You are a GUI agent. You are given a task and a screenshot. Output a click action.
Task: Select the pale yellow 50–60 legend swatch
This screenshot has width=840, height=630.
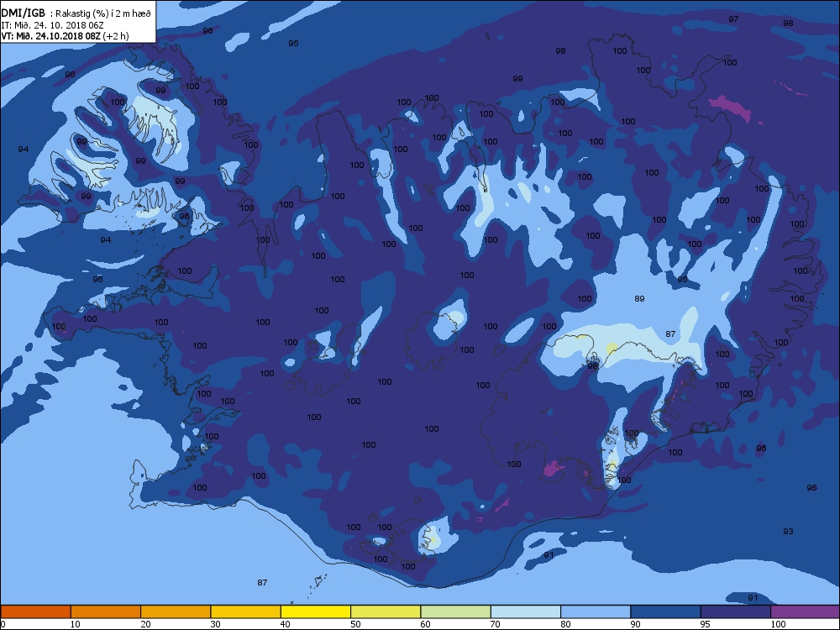coord(386,612)
